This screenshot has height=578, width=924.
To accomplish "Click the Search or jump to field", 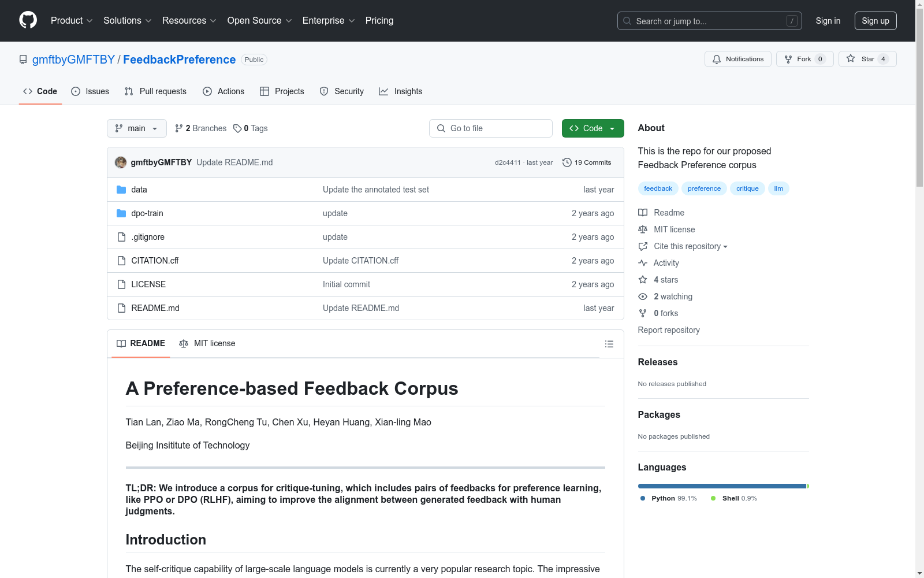I will [x=710, y=21].
